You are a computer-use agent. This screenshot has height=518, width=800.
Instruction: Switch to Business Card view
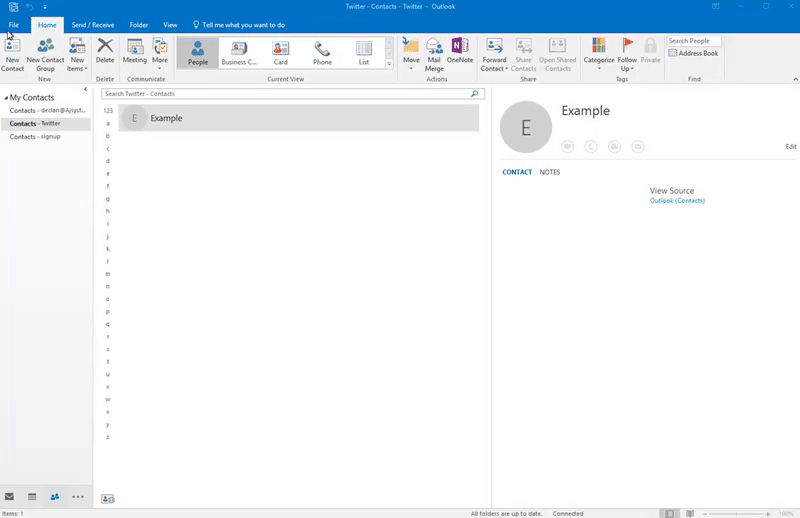[x=239, y=53]
